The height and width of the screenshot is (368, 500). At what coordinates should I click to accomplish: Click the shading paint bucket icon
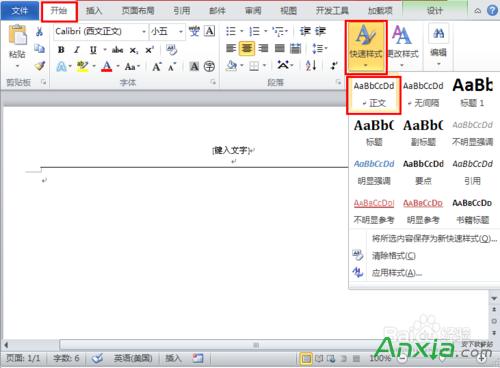coord(231,66)
